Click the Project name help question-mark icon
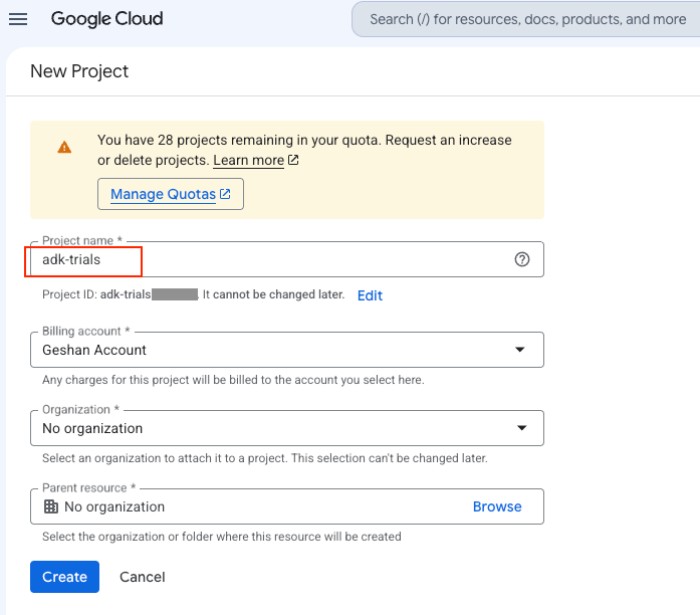 pyautogui.click(x=522, y=259)
